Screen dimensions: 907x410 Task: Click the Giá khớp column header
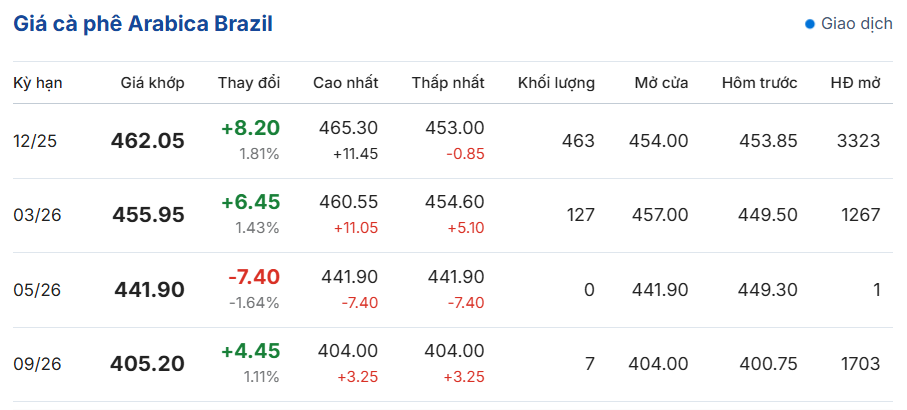click(x=153, y=83)
